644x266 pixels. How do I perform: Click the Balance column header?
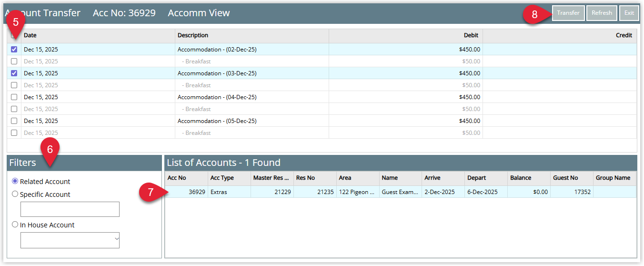529,178
